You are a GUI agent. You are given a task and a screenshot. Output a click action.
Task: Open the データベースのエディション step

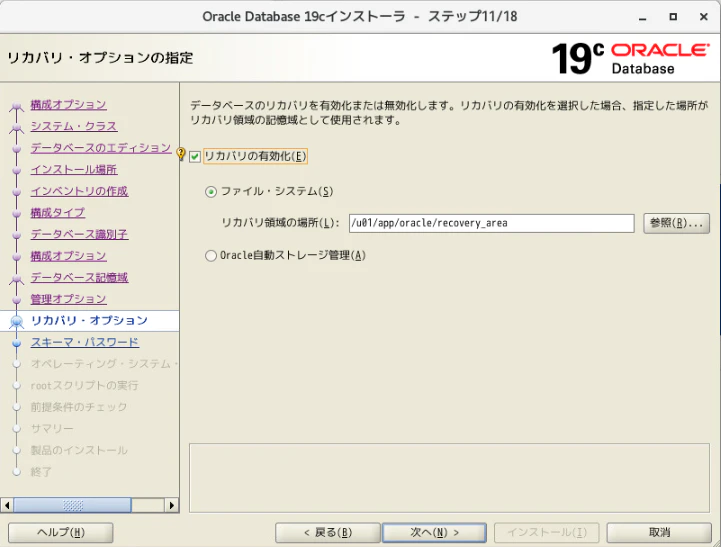tap(101, 148)
